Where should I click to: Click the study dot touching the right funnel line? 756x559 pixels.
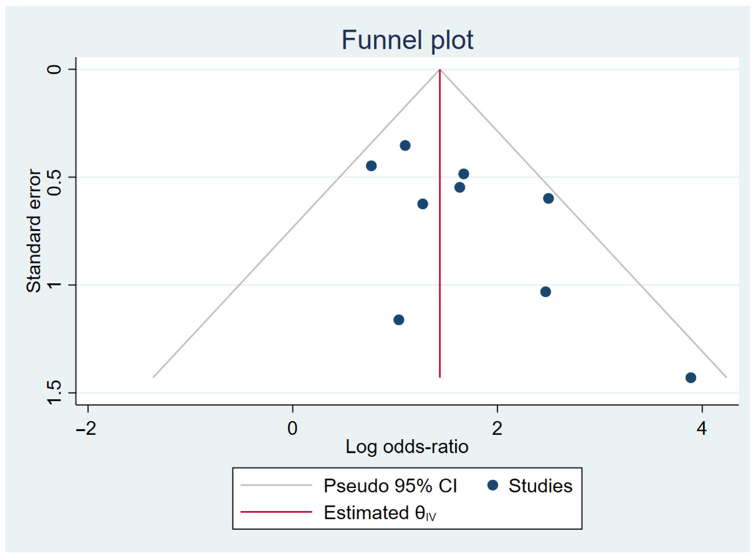point(548,199)
